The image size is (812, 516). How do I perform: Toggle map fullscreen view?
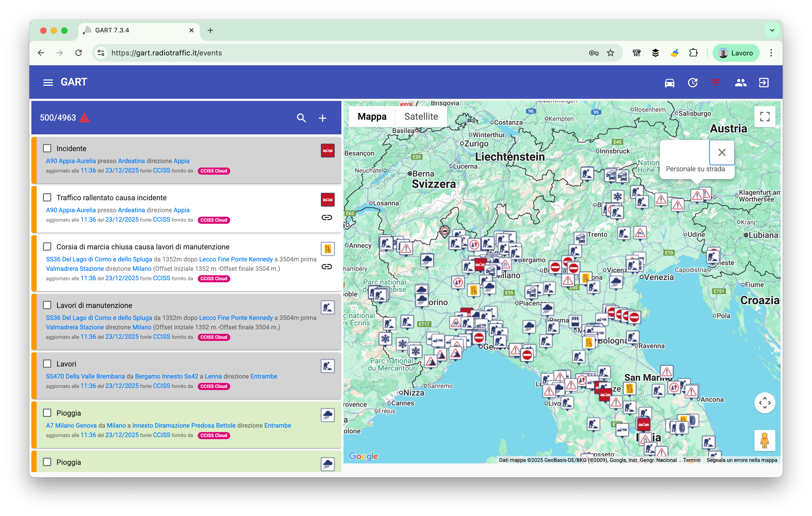(764, 117)
